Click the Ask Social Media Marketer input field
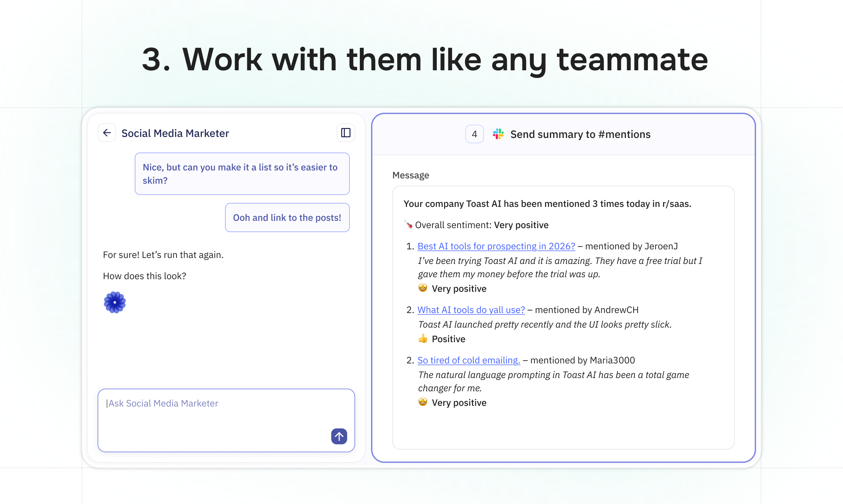The image size is (843, 504). (x=225, y=404)
